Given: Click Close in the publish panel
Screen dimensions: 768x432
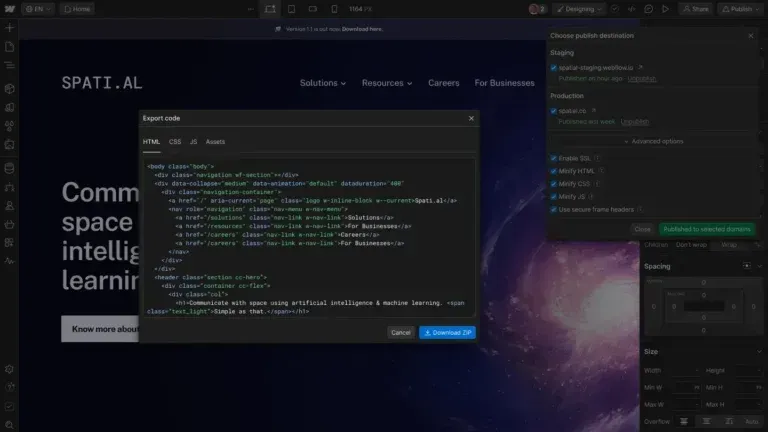Looking at the screenshot, I should click(x=642, y=229).
